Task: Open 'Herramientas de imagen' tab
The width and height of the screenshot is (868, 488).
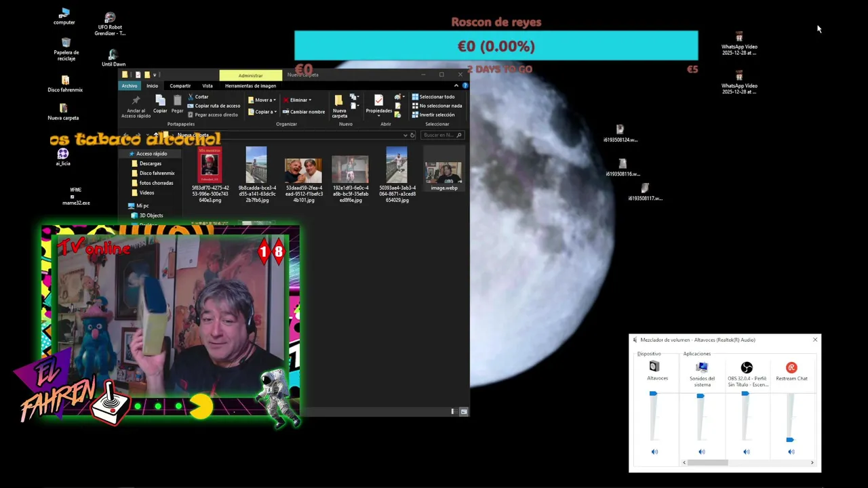Action: (x=250, y=86)
